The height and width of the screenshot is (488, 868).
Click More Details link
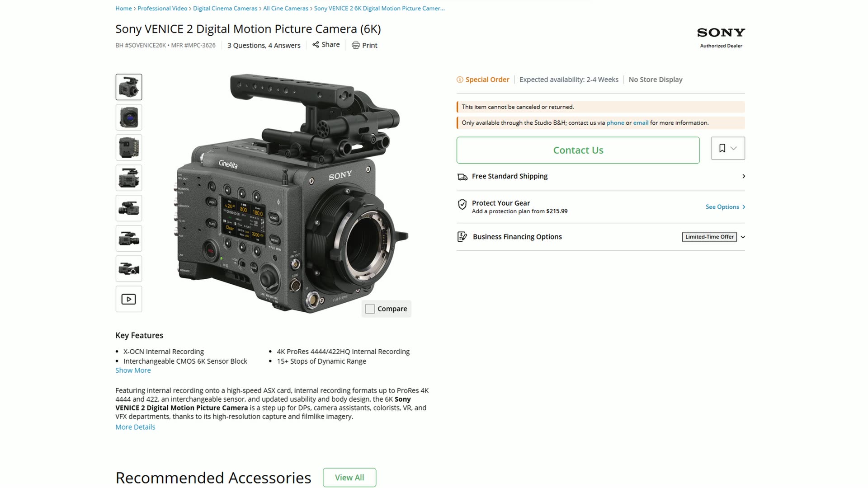tap(135, 427)
